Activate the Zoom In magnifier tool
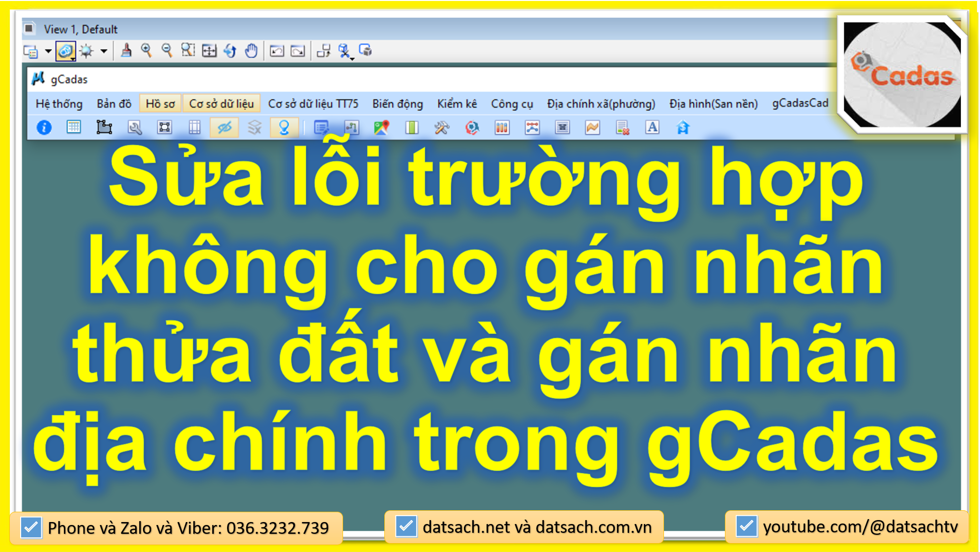Image resolution: width=980 pixels, height=552 pixels. (x=146, y=51)
